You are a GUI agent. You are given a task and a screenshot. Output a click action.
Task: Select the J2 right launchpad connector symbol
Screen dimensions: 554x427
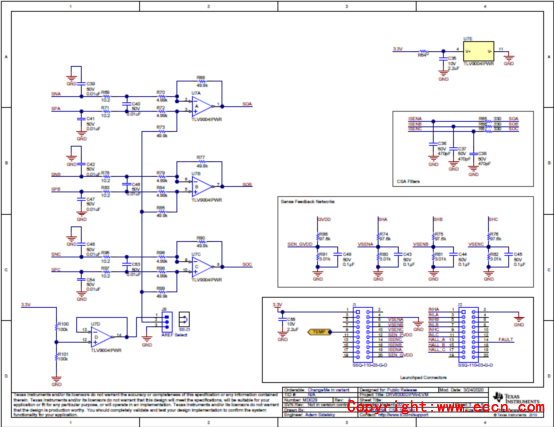click(468, 334)
